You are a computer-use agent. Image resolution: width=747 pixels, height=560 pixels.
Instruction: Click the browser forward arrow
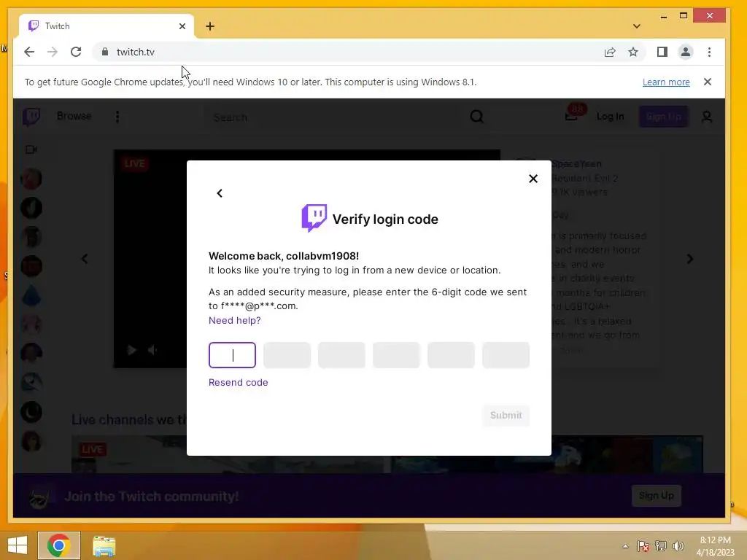(x=53, y=52)
